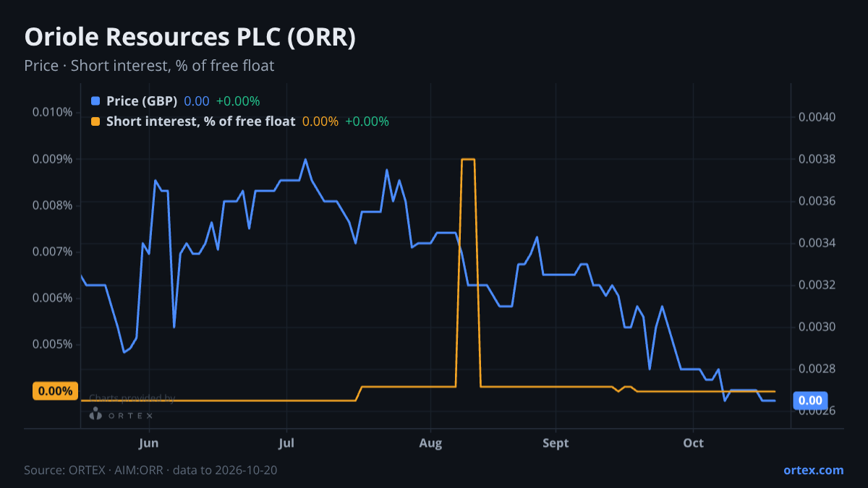Click the Price legend +0.00% change value
868x488 pixels.
click(x=238, y=101)
